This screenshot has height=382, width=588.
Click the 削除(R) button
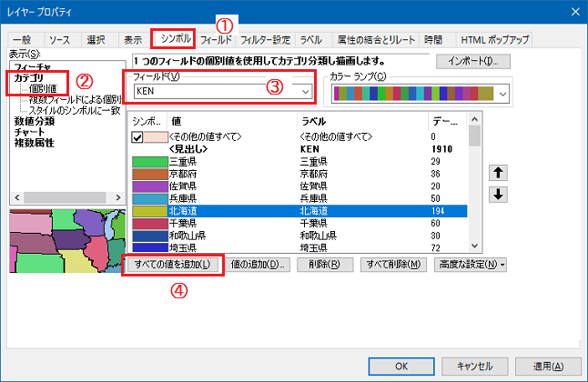coord(325,265)
